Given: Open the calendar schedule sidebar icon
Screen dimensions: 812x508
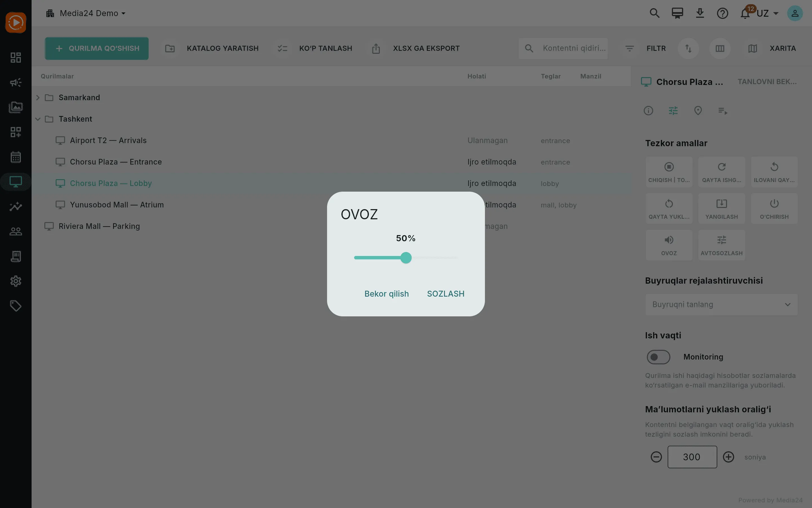Looking at the screenshot, I should 16,157.
